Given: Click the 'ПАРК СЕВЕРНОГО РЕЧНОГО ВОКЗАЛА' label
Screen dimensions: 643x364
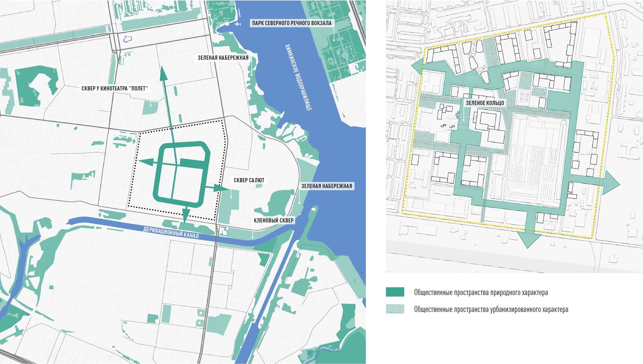Looking at the screenshot, I should tap(292, 23).
